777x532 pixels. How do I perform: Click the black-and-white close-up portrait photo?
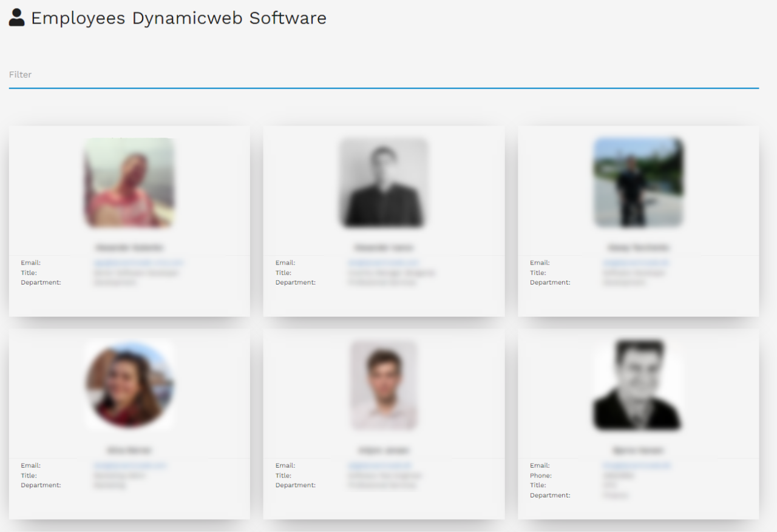click(638, 385)
